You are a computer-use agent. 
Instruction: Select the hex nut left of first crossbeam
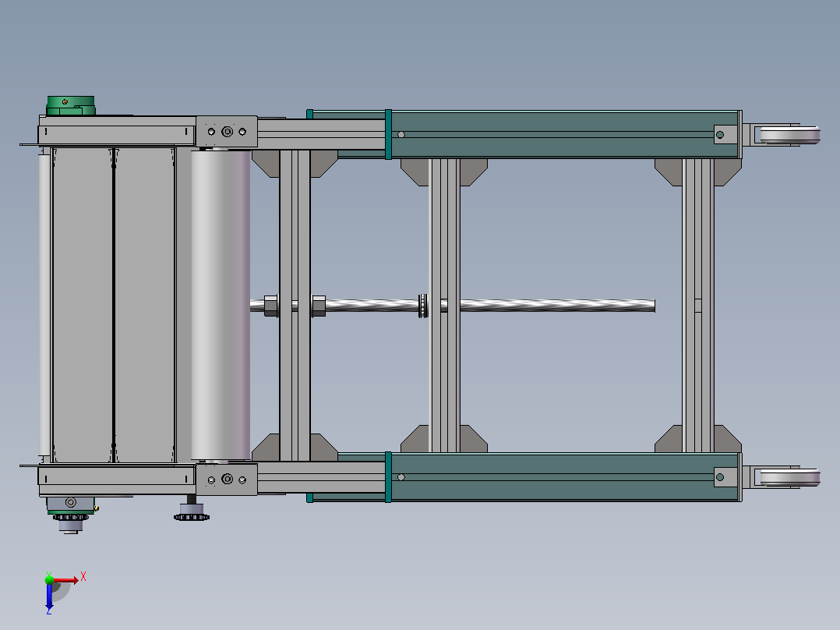(271, 306)
